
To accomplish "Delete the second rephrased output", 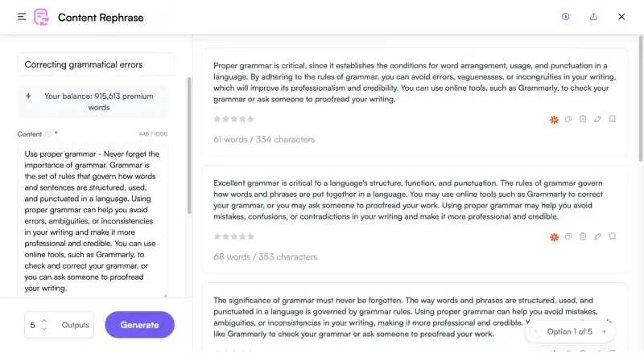I will click(x=583, y=236).
